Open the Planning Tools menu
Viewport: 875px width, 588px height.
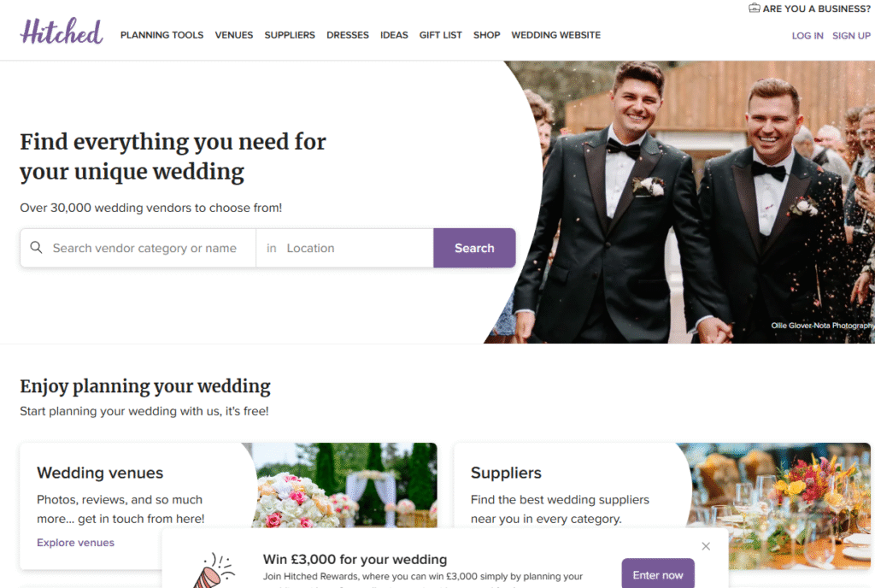point(161,35)
